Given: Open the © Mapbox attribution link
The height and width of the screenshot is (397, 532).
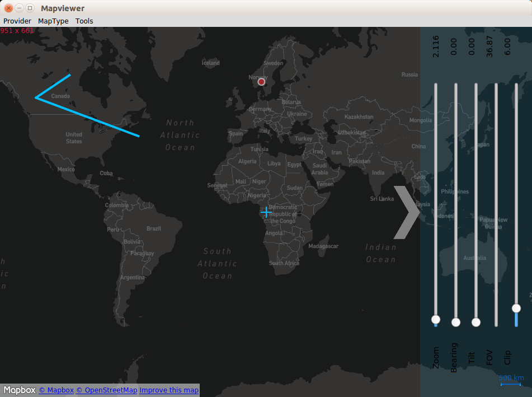Looking at the screenshot, I should point(57,390).
